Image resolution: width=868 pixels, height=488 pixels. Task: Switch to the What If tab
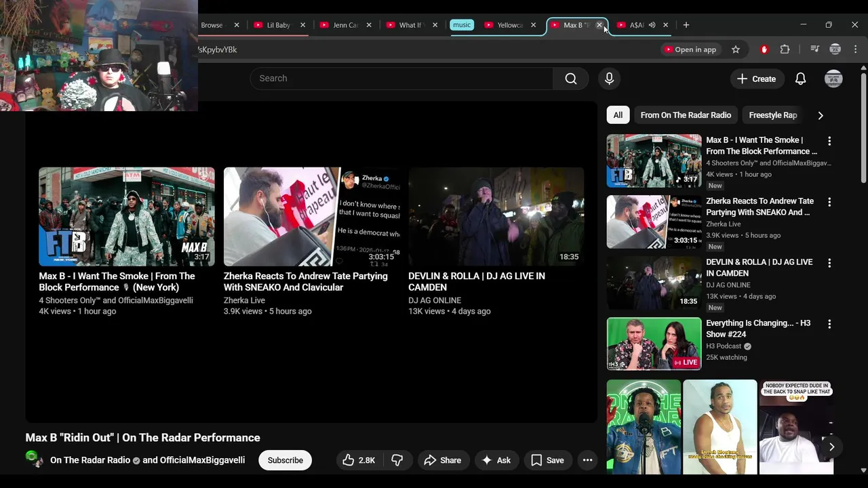click(410, 25)
